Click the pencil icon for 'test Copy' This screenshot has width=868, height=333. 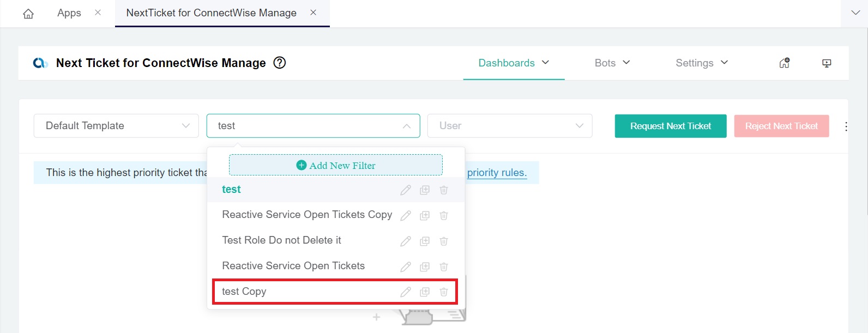pos(406,292)
